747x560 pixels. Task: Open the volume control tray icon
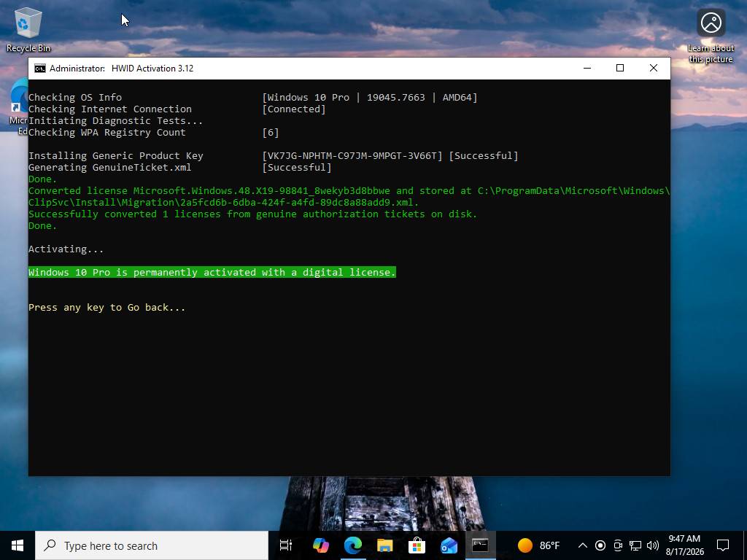coord(653,545)
